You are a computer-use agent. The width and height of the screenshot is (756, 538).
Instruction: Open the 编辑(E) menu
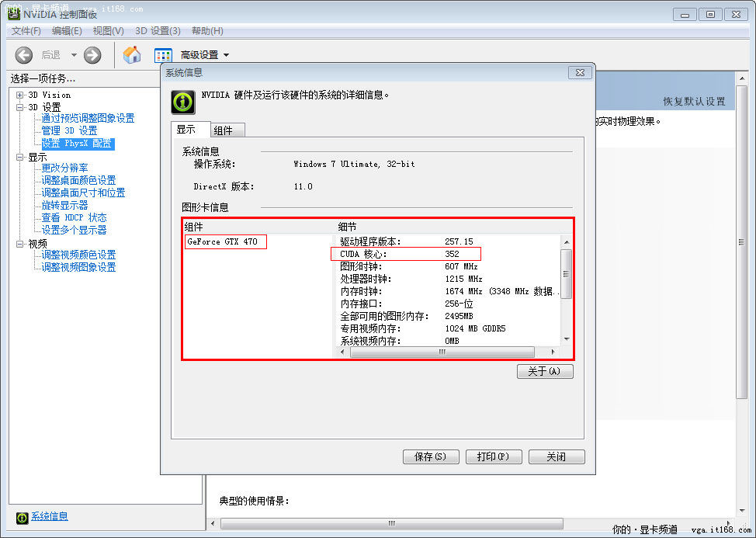[67, 31]
